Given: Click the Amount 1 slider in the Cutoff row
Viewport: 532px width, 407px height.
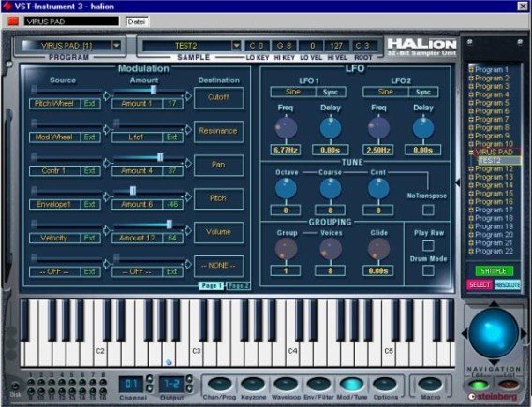Looking at the screenshot, I should click(x=153, y=90).
